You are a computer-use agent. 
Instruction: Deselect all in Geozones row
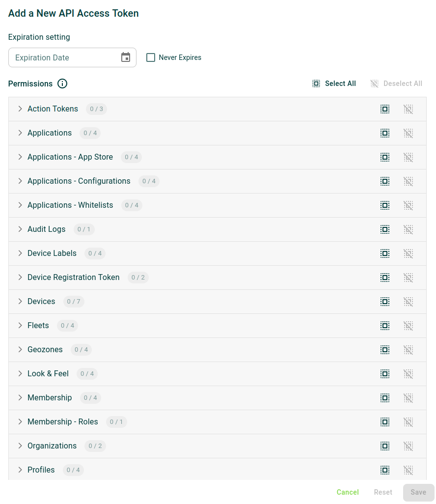pyautogui.click(x=409, y=350)
